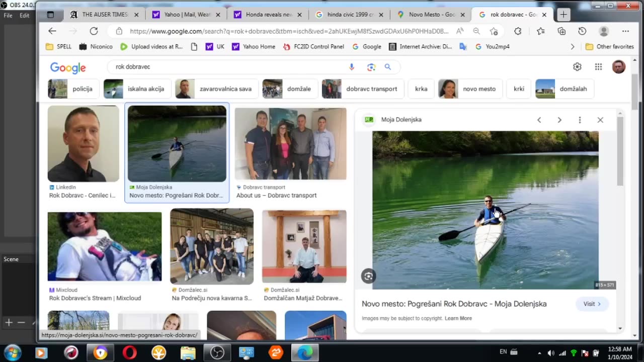Open a new browser tab

(563, 15)
